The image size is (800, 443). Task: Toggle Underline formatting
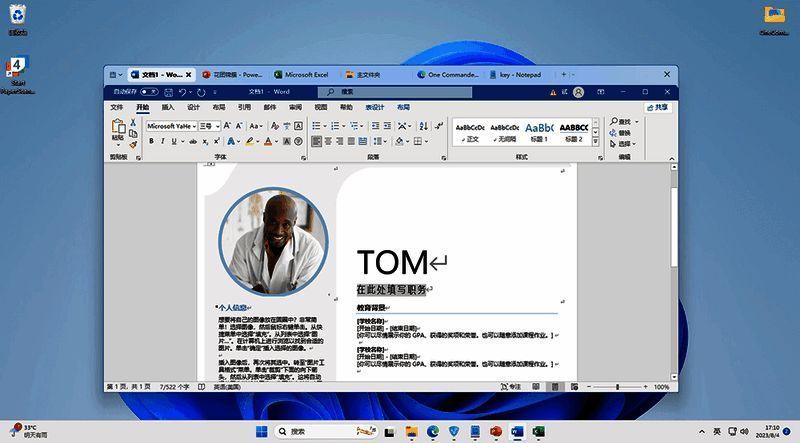pyautogui.click(x=174, y=141)
